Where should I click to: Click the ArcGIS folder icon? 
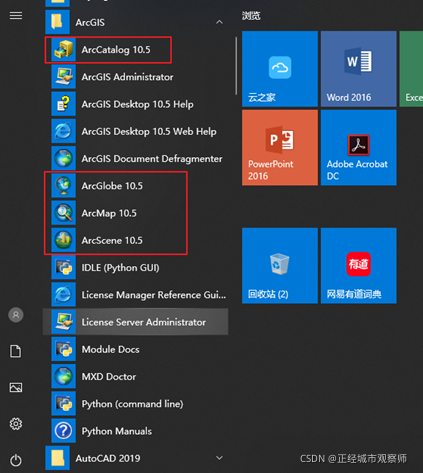click(x=58, y=22)
